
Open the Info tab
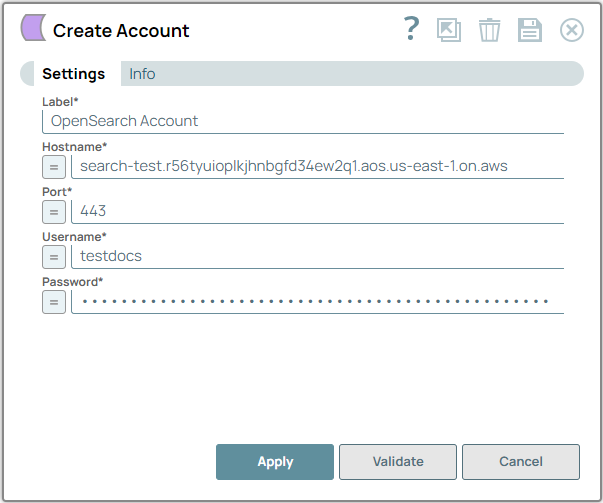(x=142, y=74)
